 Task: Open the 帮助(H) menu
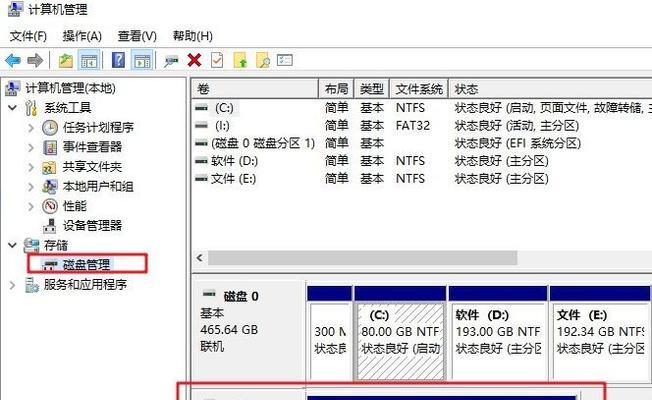click(x=193, y=36)
